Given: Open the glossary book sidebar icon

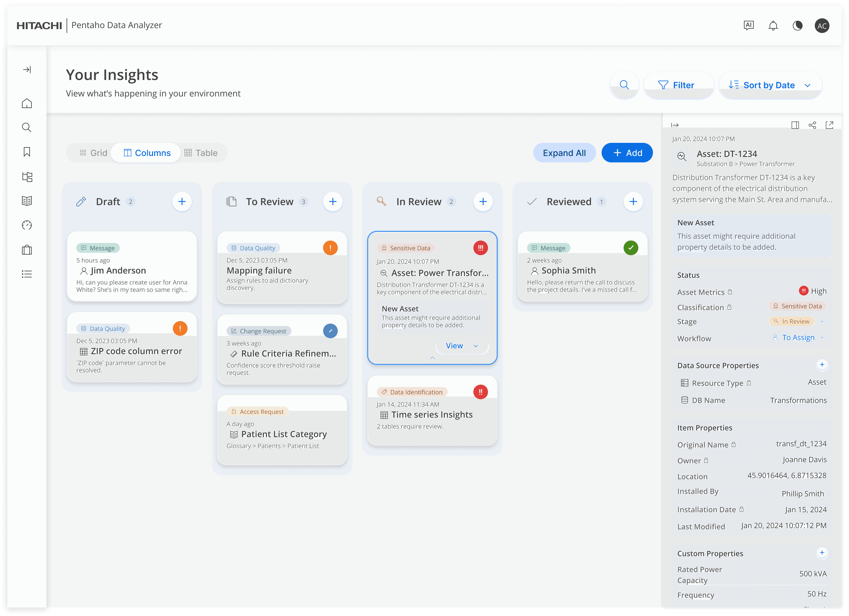Looking at the screenshot, I should pos(27,201).
